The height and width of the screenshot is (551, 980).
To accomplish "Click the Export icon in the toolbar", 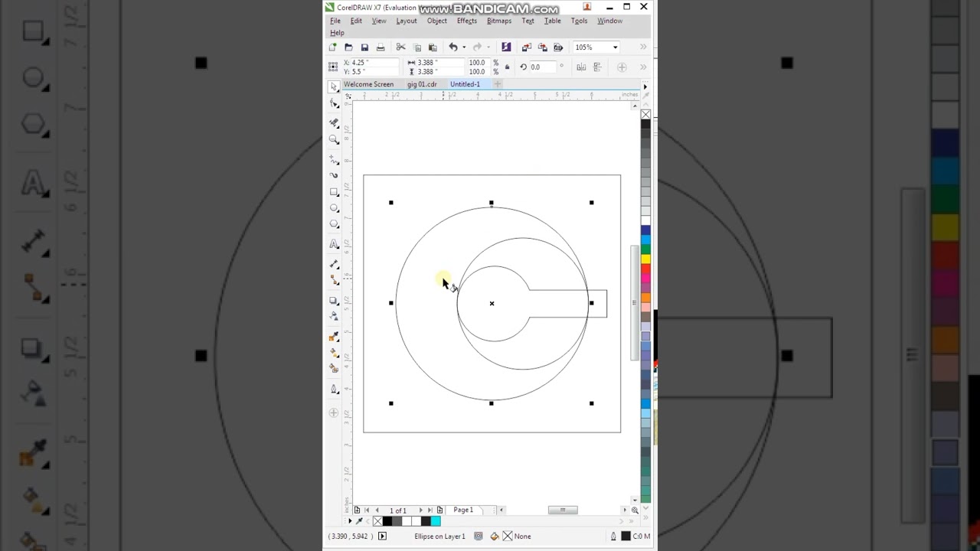I will click(x=543, y=47).
